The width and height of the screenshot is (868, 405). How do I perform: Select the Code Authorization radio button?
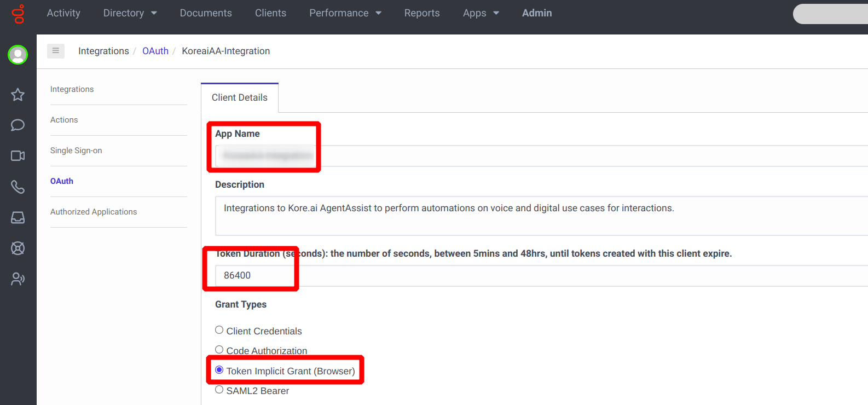[219, 350]
